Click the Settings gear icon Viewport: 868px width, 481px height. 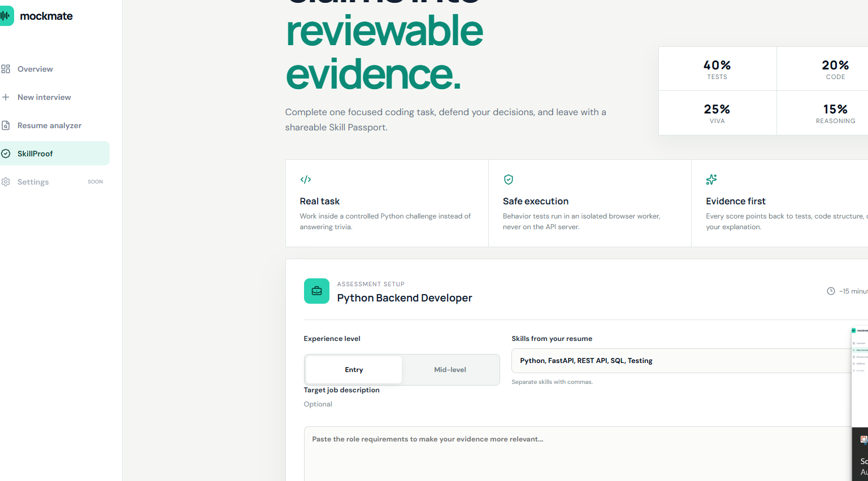[x=6, y=182]
